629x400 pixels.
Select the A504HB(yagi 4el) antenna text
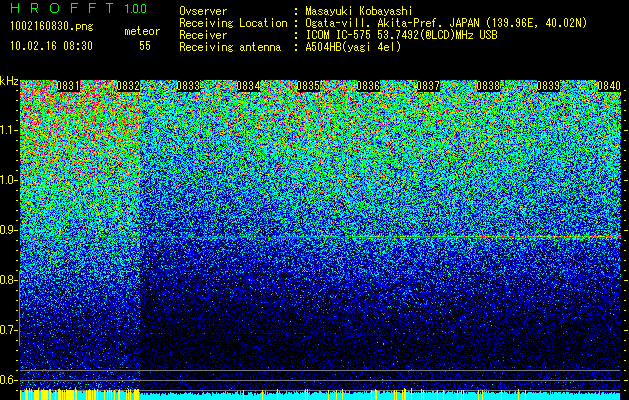[353, 47]
